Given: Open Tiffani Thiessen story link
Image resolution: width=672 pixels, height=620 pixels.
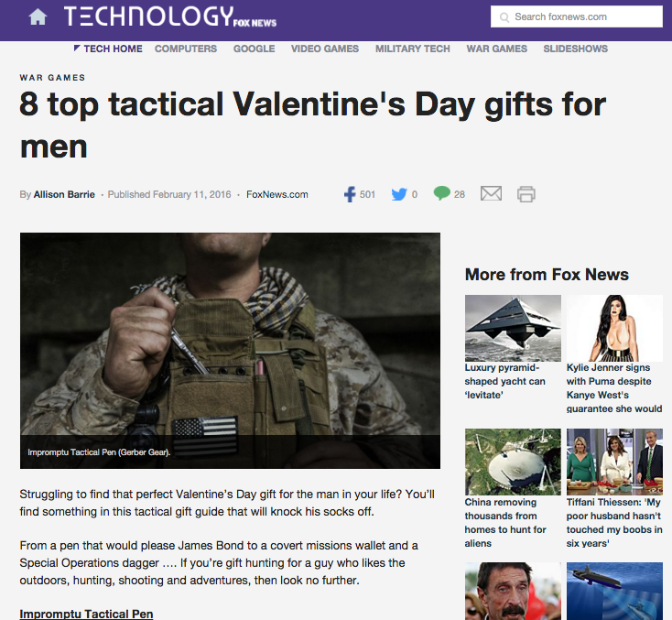Looking at the screenshot, I should coord(614,523).
